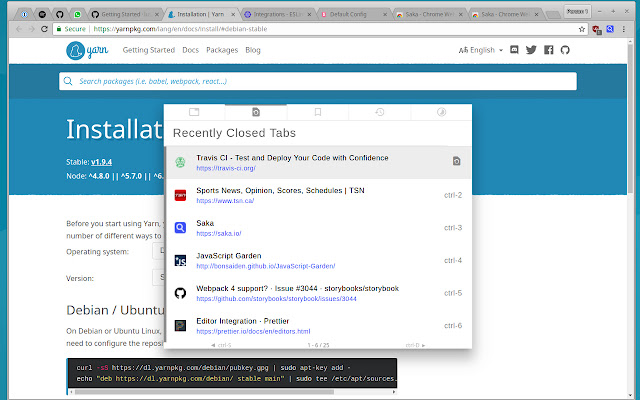Go to the next results page (ctrl-D arrow)

(416, 345)
